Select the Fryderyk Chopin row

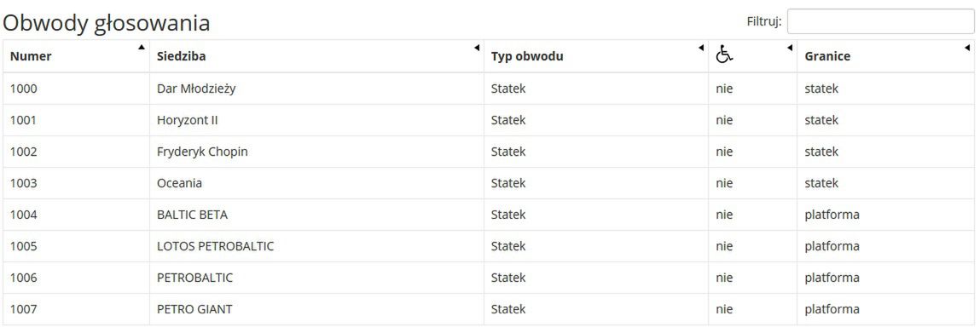point(489,152)
